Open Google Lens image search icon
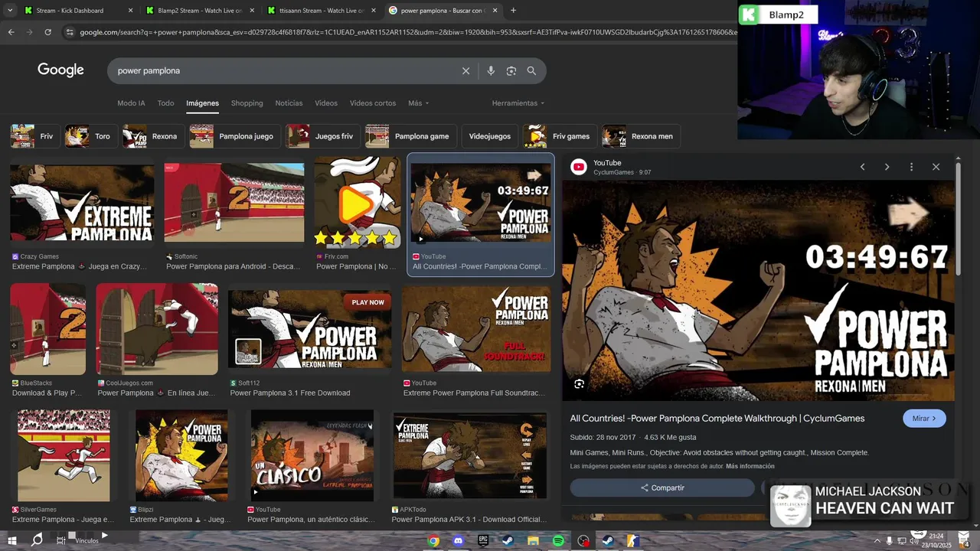The image size is (980, 551). [x=511, y=70]
